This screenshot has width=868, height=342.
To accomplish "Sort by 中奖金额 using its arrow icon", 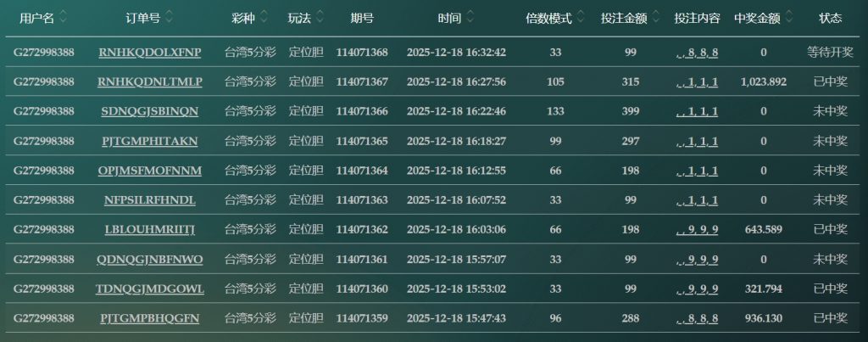I will pos(789,18).
